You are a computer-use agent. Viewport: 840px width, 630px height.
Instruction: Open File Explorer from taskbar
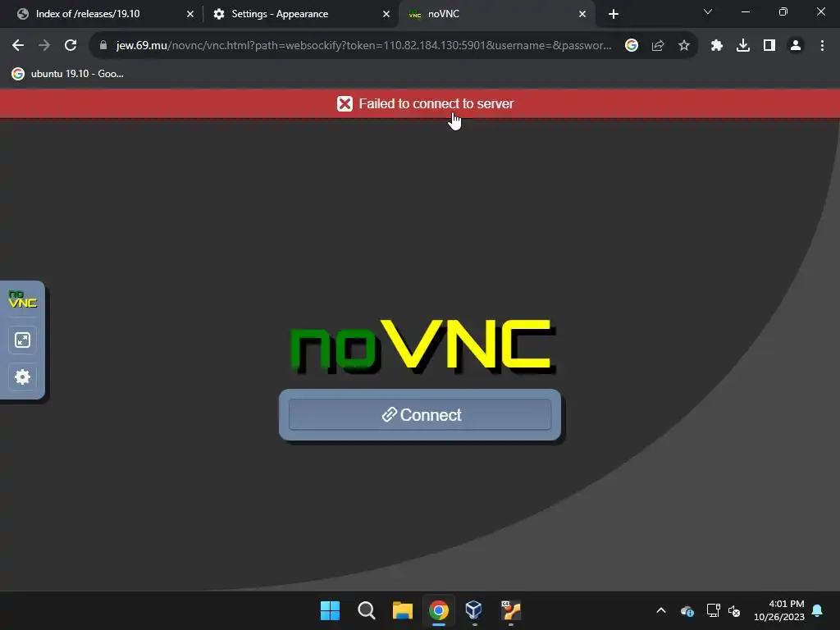(x=402, y=610)
